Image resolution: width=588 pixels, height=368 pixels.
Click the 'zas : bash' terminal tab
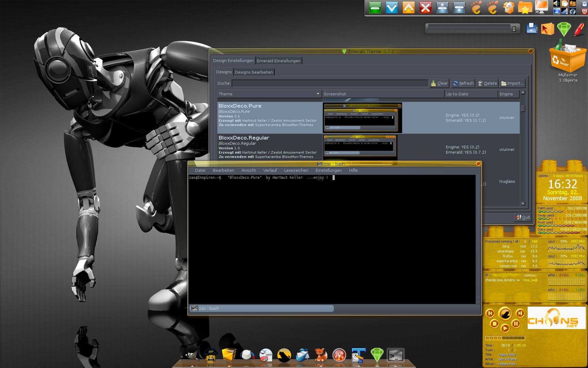coord(262,308)
